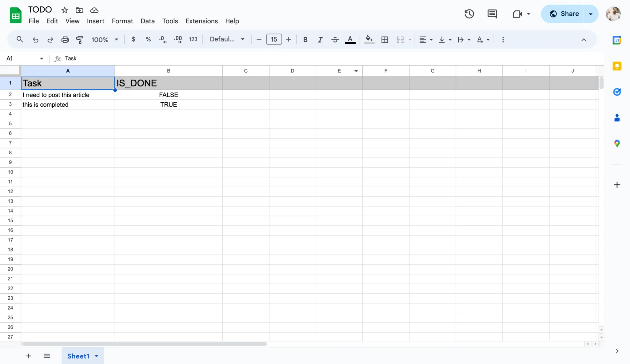Apply the Paint format tool
630x364 pixels.
click(79, 39)
